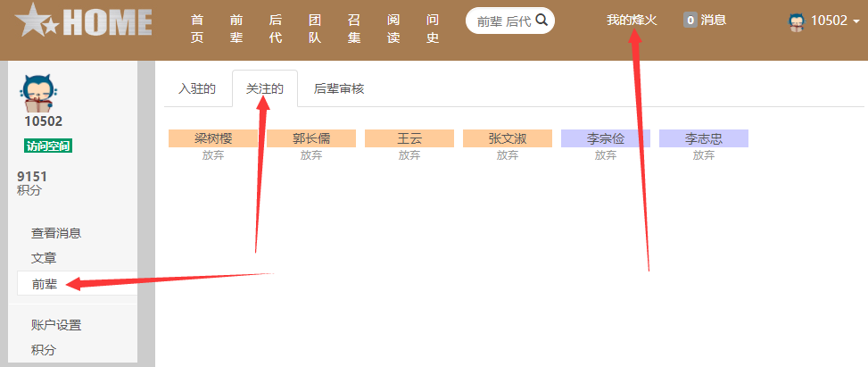The width and height of the screenshot is (868, 367).
Task: Click 放弃 under 王云
Action: (x=409, y=154)
